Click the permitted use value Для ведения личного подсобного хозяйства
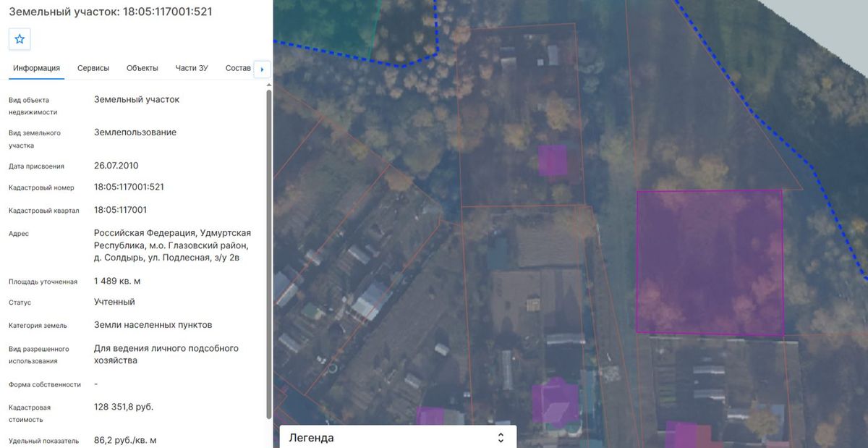The width and height of the screenshot is (868, 448). (x=166, y=354)
